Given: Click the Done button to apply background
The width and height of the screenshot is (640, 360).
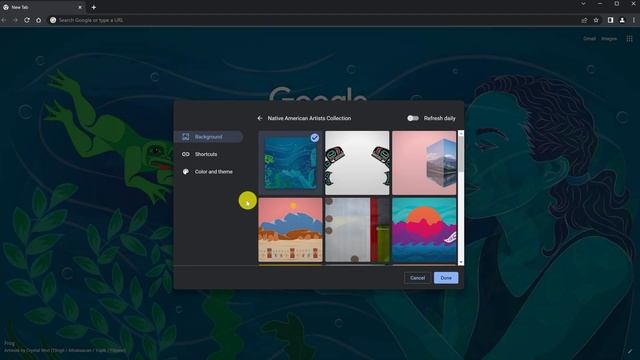Looking at the screenshot, I should tap(446, 278).
